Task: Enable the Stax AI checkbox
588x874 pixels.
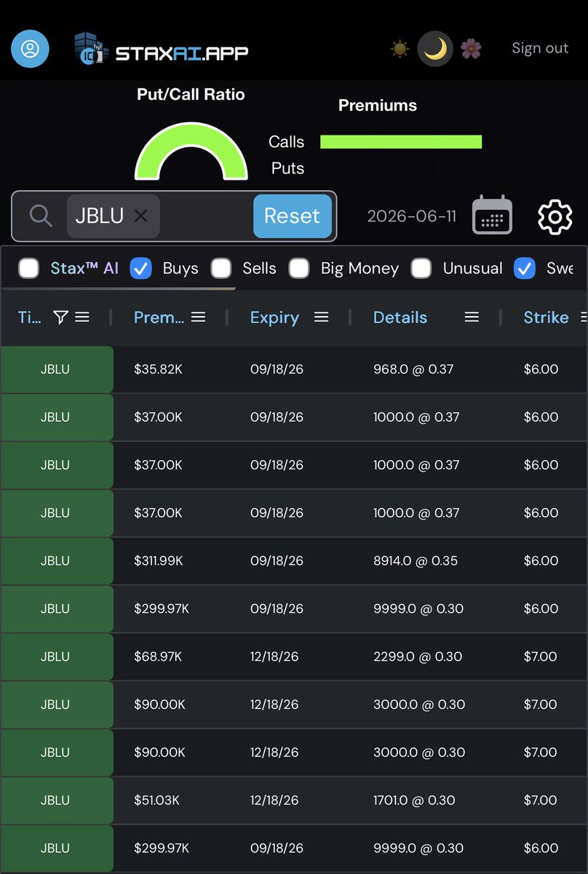Action: [x=29, y=268]
